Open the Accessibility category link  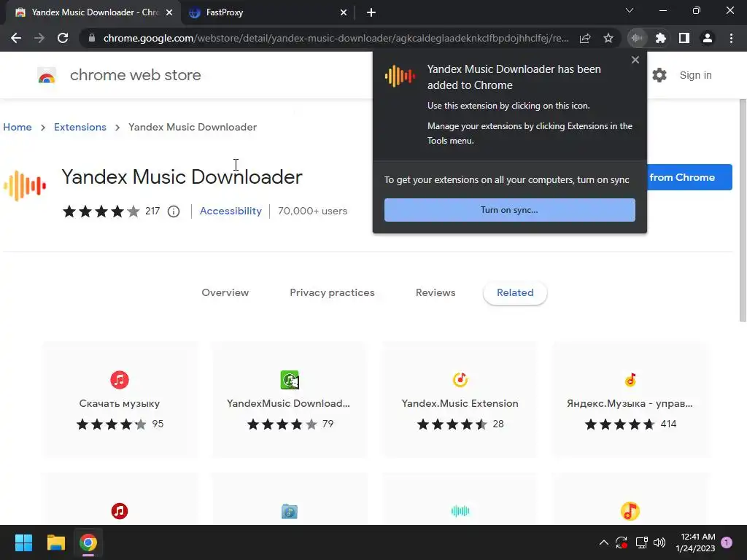(231, 211)
